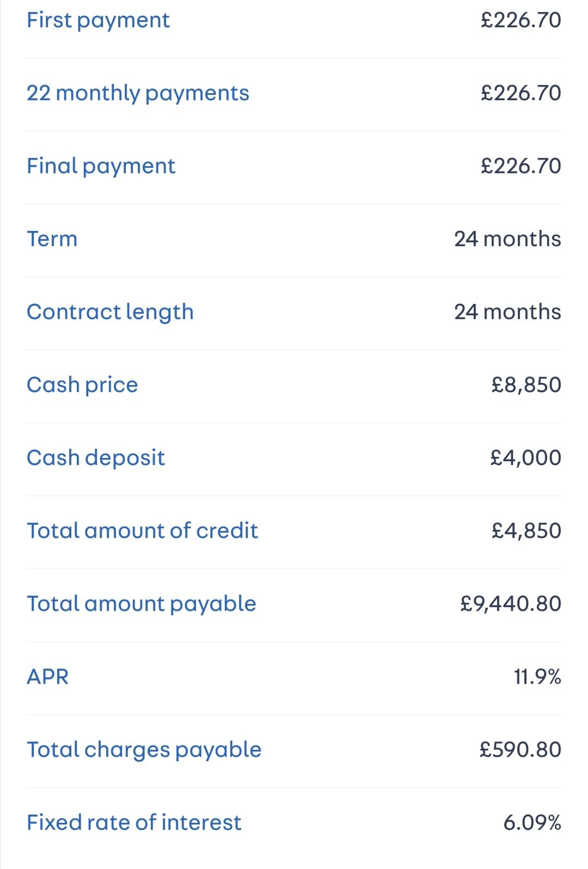The width and height of the screenshot is (588, 869).
Task: Select the Term label
Action: coord(52,239)
